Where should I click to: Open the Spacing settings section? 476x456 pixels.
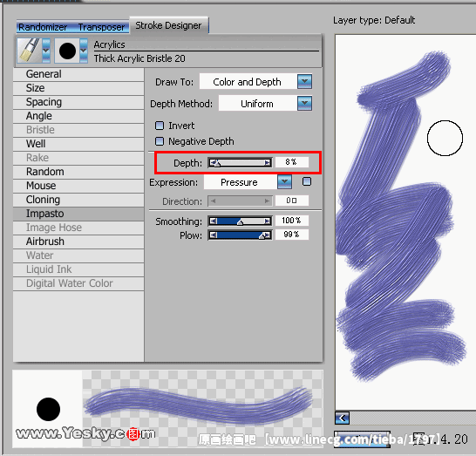78,102
